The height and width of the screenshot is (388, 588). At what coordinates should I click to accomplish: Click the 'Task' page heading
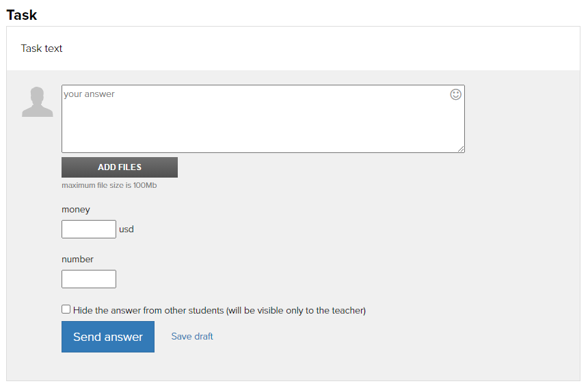22,15
